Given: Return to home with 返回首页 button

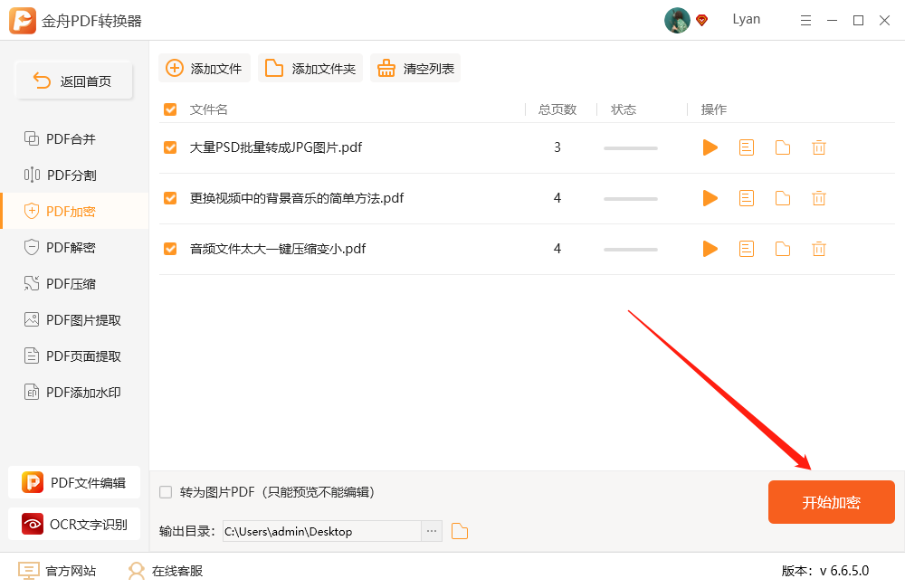Looking at the screenshot, I should coord(74,81).
